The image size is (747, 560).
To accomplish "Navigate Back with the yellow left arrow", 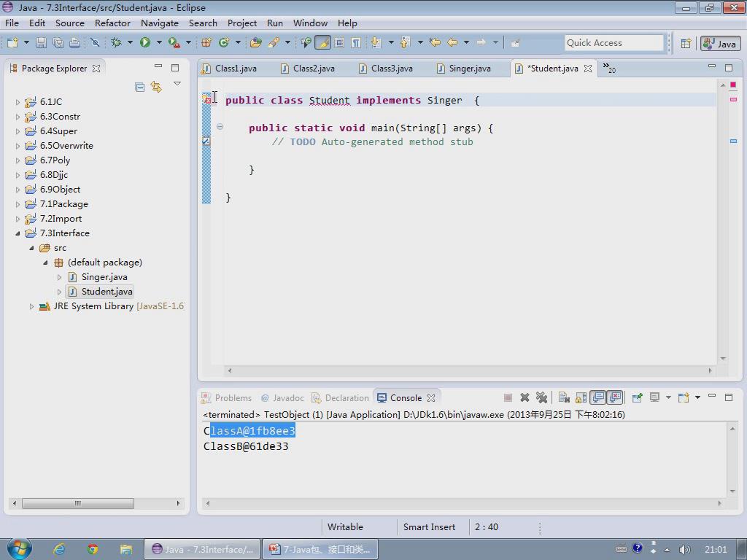I will 452,43.
